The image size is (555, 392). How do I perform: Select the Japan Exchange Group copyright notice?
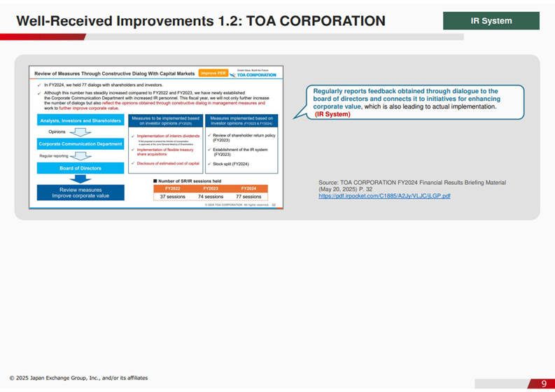coord(78,378)
